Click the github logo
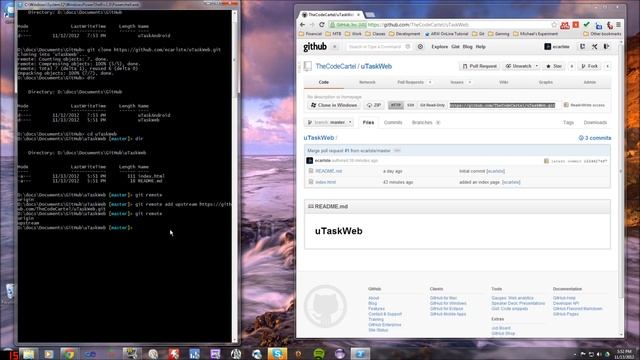640x360 pixels. click(x=315, y=47)
